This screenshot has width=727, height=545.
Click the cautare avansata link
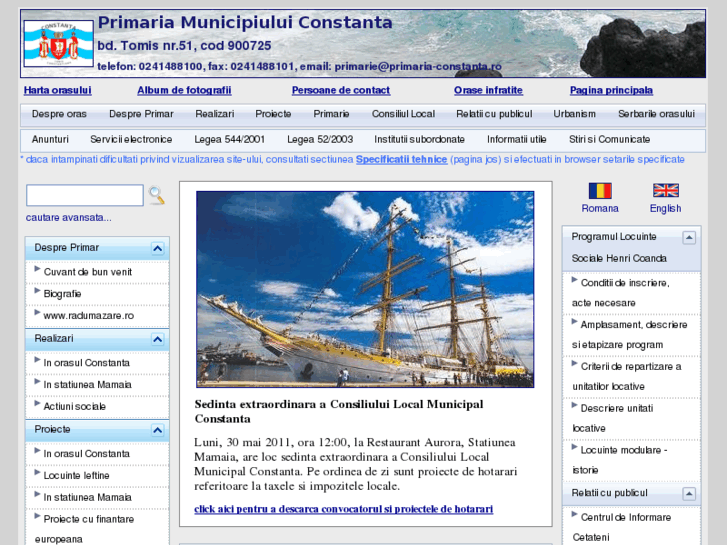69,218
